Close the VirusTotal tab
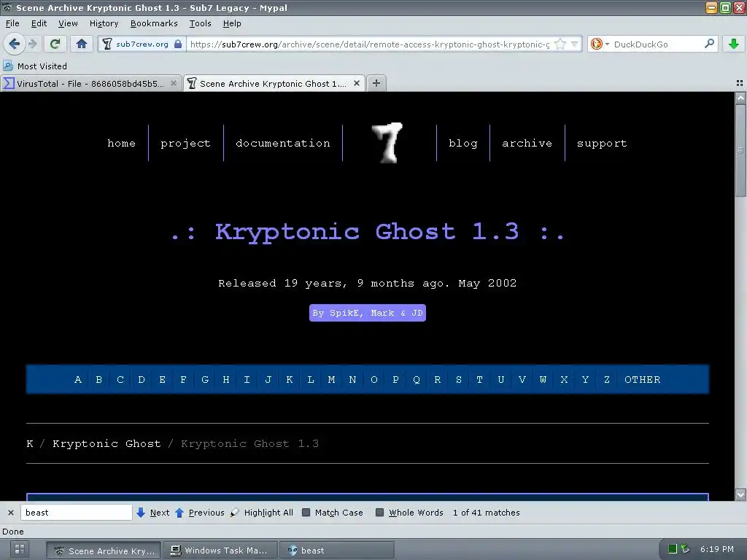Image resolution: width=747 pixels, height=560 pixels. (x=174, y=83)
